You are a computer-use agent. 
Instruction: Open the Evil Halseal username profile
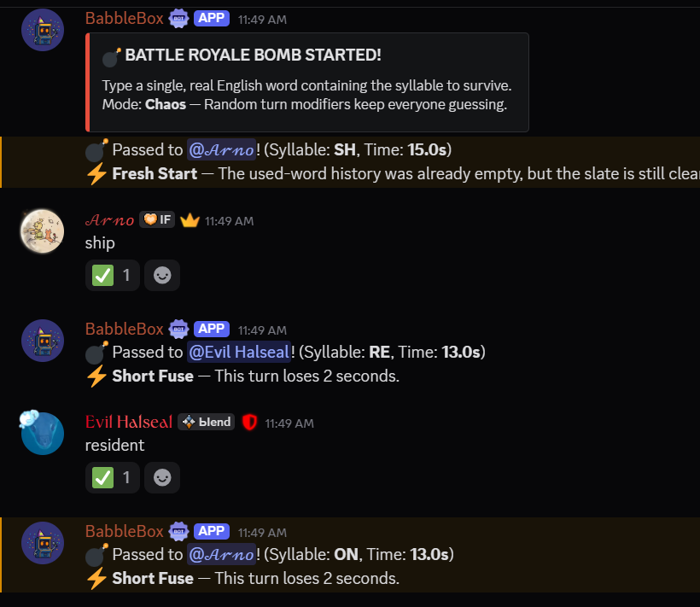129,422
